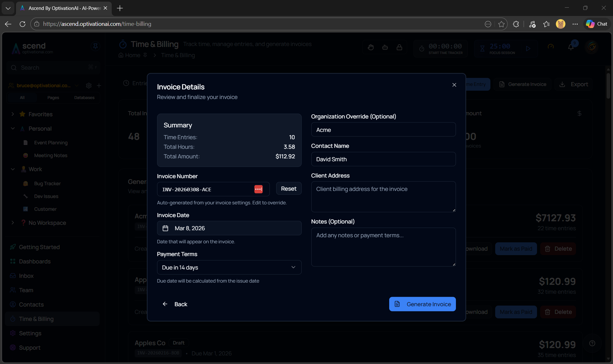
Task: Open the Payment Terms dropdown
Action: click(x=229, y=267)
